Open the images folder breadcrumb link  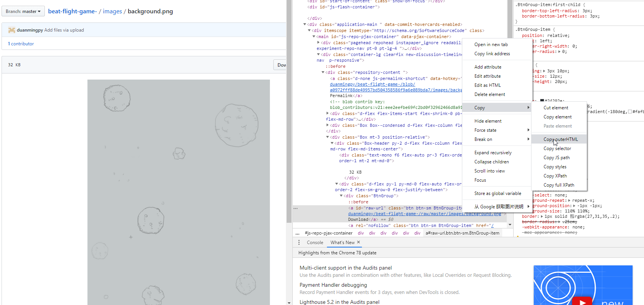click(x=112, y=11)
